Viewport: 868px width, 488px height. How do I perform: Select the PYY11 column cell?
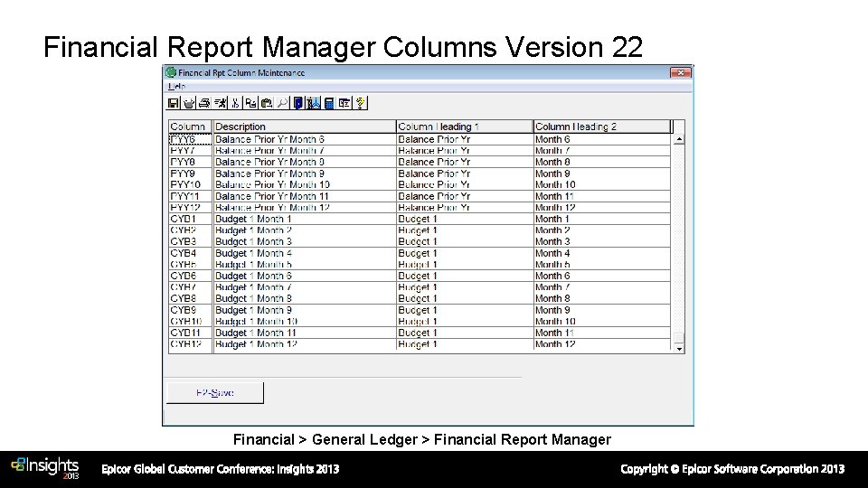(190, 196)
